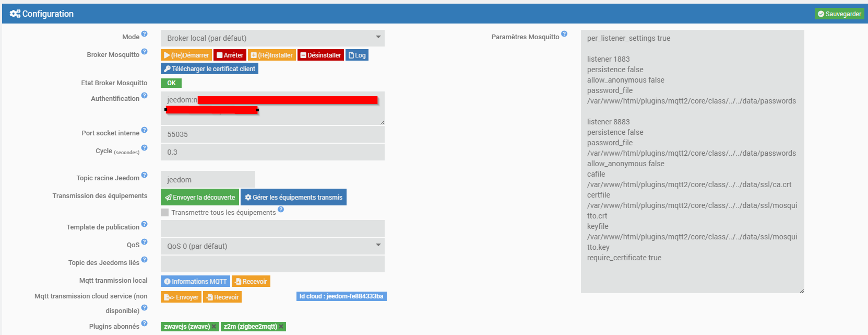Click the Mqtt tranmission local label
The height and width of the screenshot is (335, 868).
pos(113,280)
